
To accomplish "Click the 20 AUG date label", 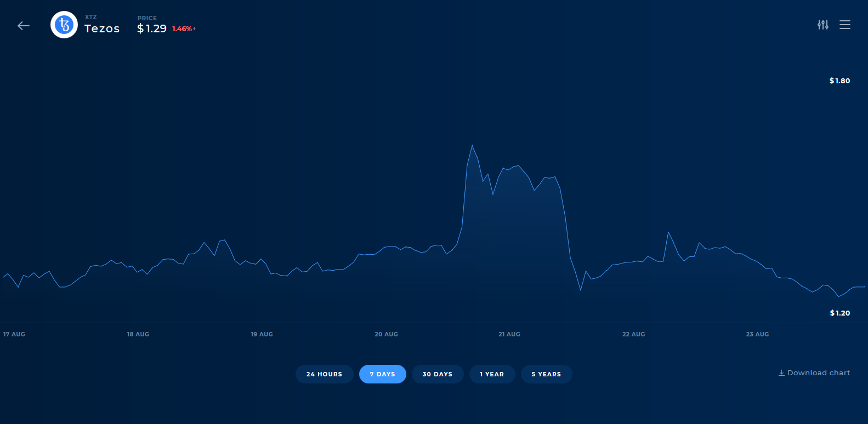I will pos(386,334).
